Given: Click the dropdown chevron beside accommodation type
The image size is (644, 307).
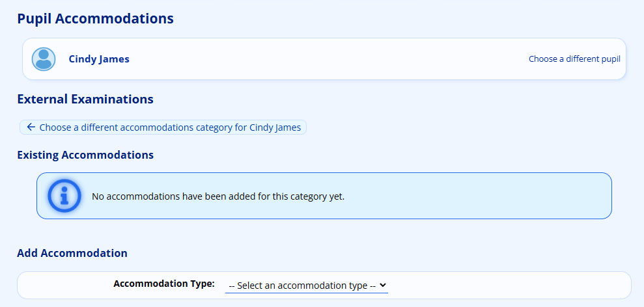Looking at the screenshot, I should pyautogui.click(x=383, y=285).
